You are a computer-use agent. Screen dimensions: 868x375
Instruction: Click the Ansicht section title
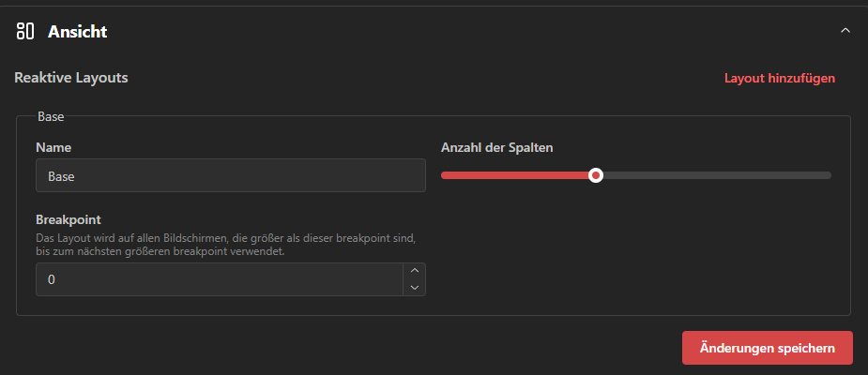point(78,32)
